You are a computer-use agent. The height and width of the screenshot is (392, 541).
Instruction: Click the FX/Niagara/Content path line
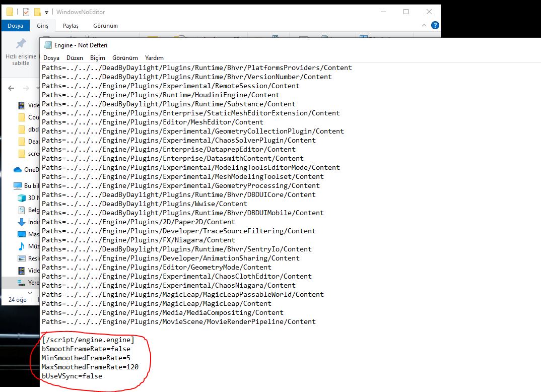139,240
